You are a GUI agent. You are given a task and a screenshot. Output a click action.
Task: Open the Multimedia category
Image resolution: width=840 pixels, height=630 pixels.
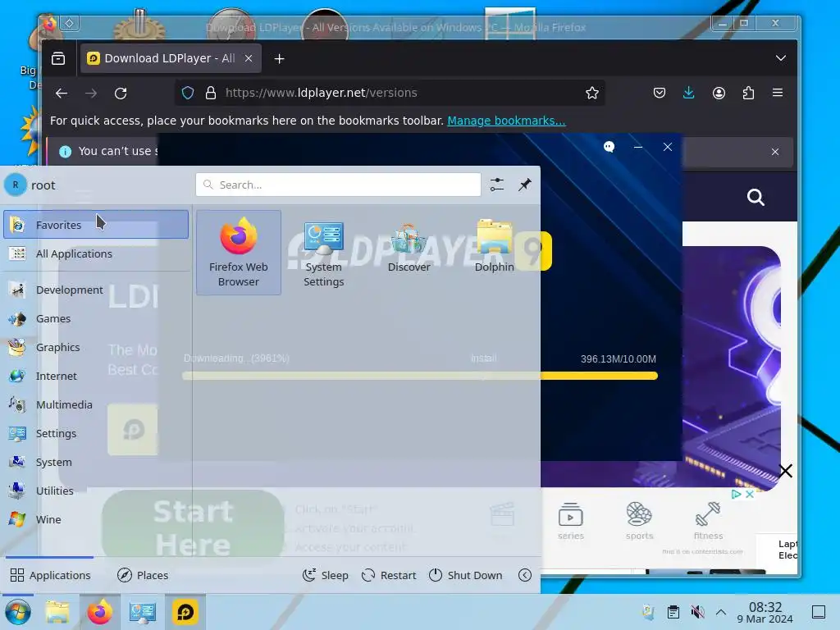pos(96,404)
